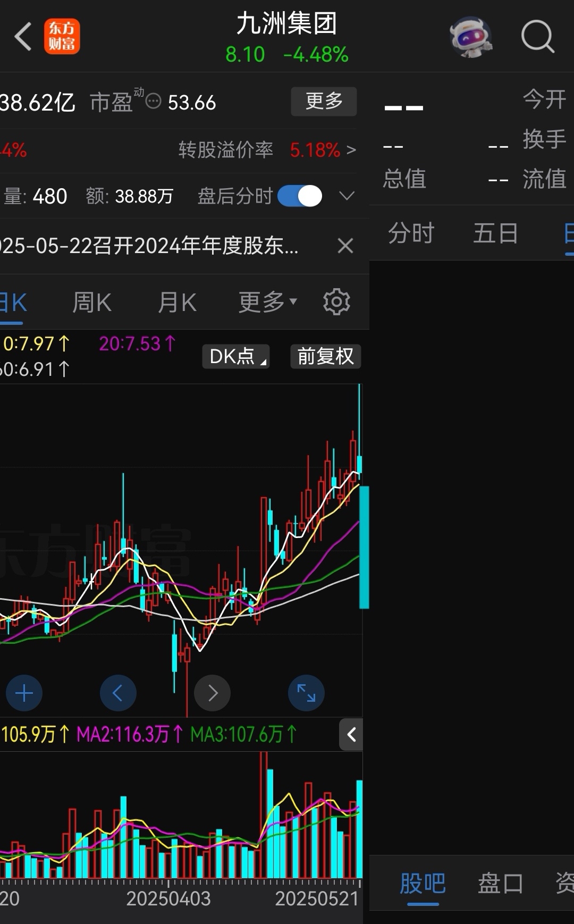This screenshot has height=924, width=574.
Task: Tap the 总值 label
Action: click(x=404, y=179)
